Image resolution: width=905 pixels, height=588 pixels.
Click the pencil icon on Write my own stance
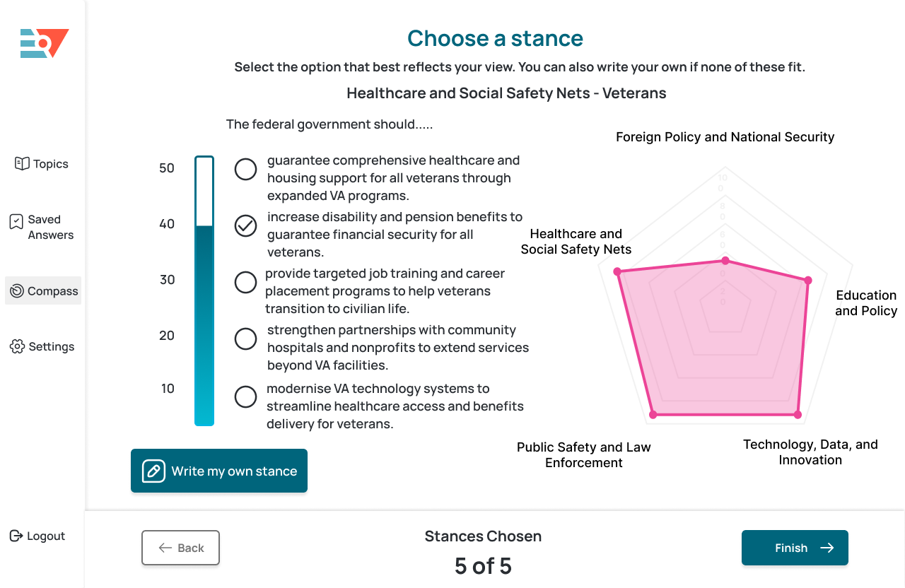[153, 471]
